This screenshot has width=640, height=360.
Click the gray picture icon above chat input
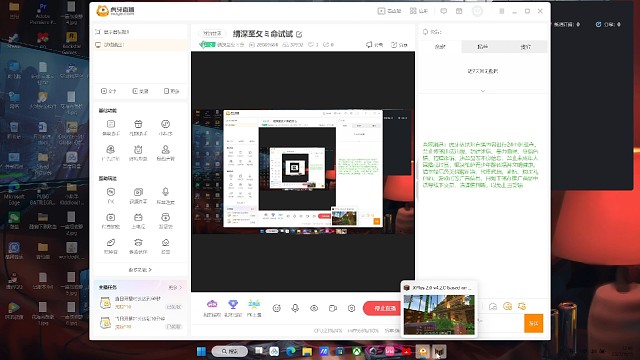[493, 306]
